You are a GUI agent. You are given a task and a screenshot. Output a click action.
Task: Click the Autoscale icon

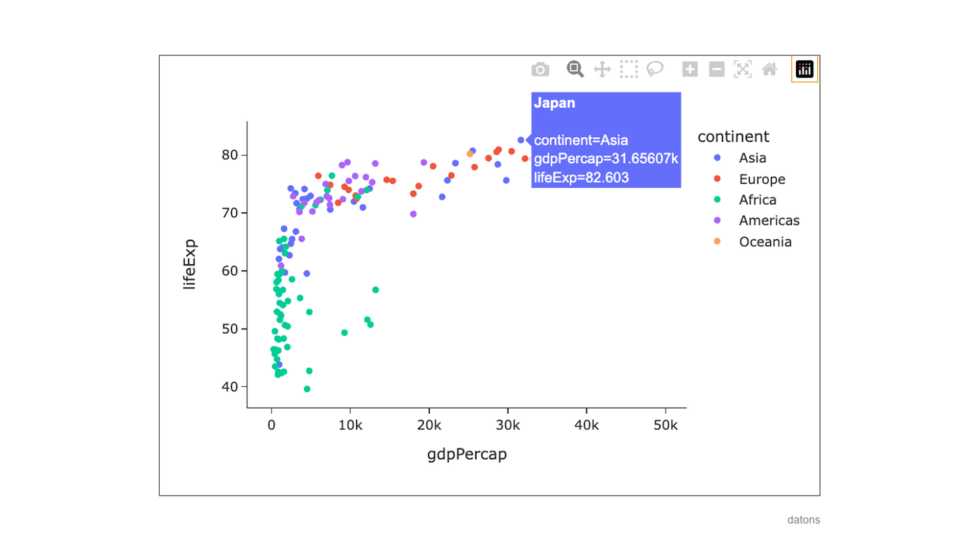coord(743,69)
